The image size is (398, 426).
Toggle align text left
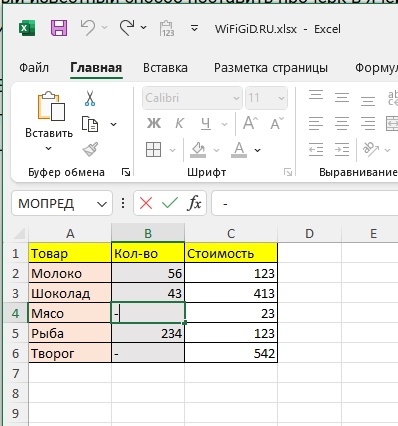point(316,124)
